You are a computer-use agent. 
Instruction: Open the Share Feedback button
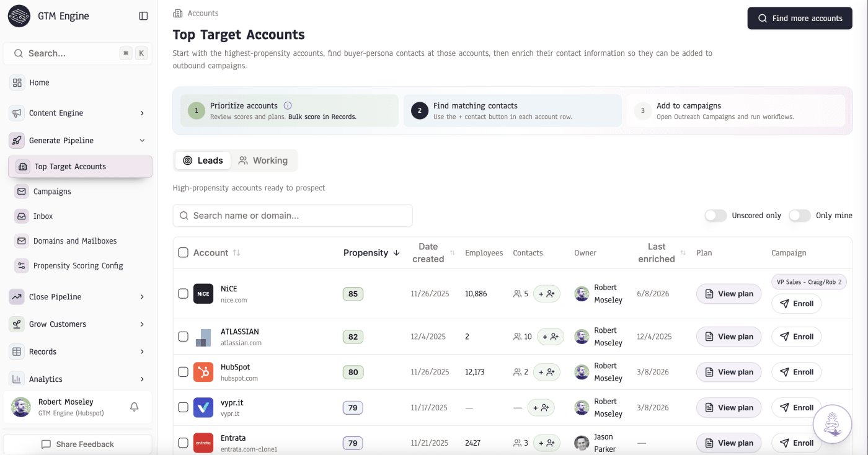(77, 444)
